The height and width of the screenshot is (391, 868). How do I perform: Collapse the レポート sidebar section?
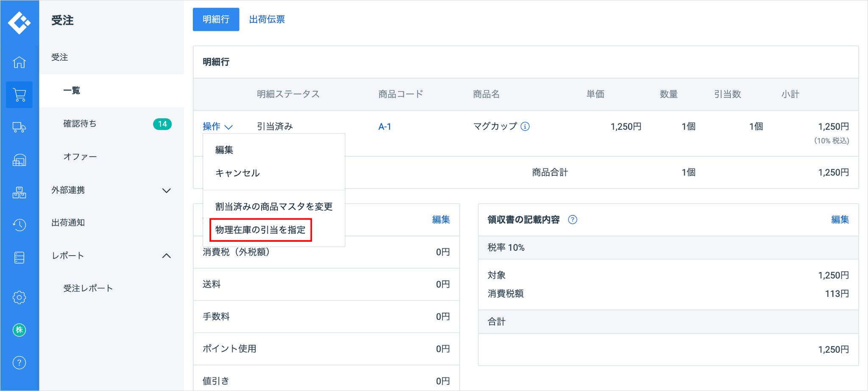(x=166, y=256)
